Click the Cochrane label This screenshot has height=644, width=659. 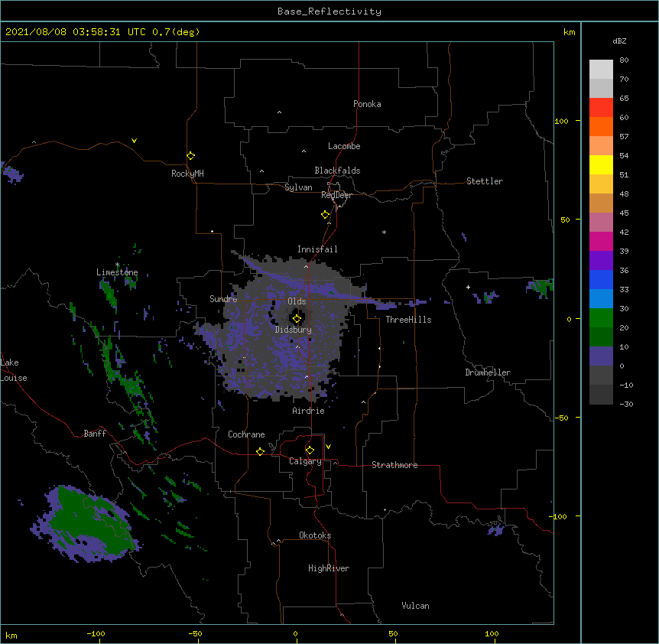(246, 434)
